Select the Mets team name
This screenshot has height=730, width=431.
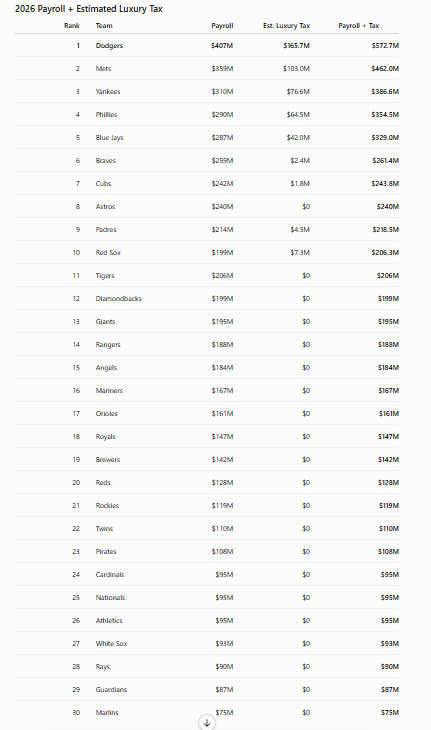pyautogui.click(x=103, y=68)
